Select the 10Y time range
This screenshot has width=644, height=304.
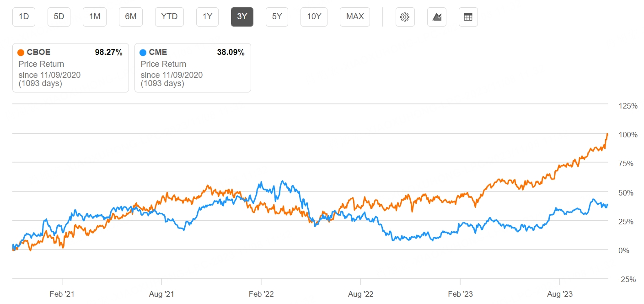click(x=314, y=16)
